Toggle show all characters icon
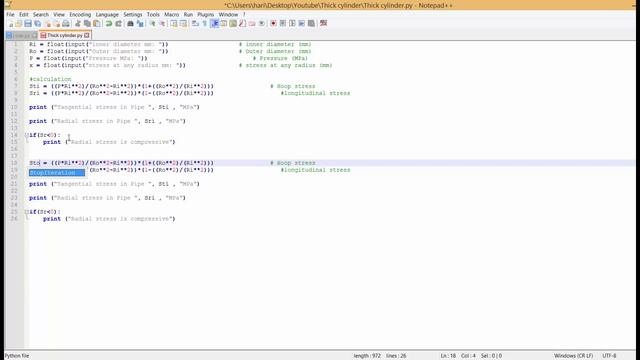 pyautogui.click(x=204, y=24)
